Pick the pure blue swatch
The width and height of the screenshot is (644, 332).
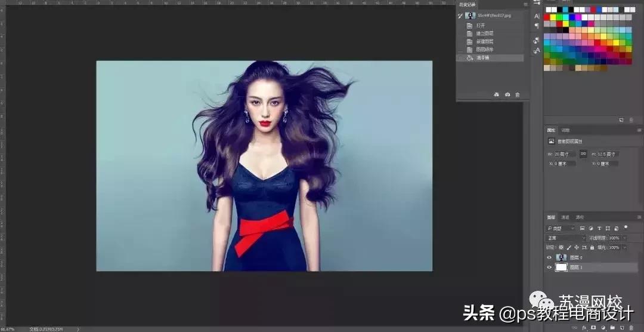click(x=572, y=17)
